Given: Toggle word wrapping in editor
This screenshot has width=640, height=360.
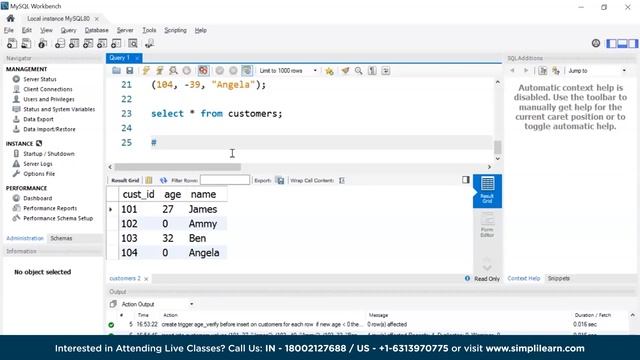Looking at the screenshot, I should [386, 71].
